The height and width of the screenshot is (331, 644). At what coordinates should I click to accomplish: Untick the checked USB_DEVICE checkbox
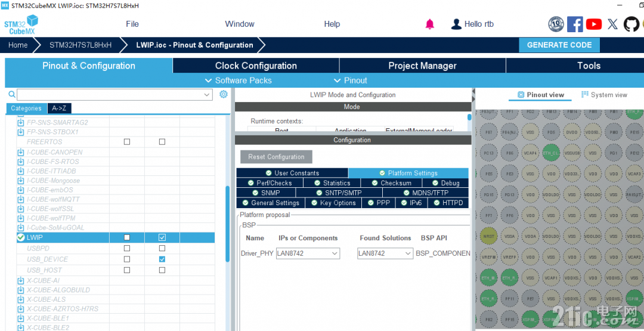click(x=162, y=259)
